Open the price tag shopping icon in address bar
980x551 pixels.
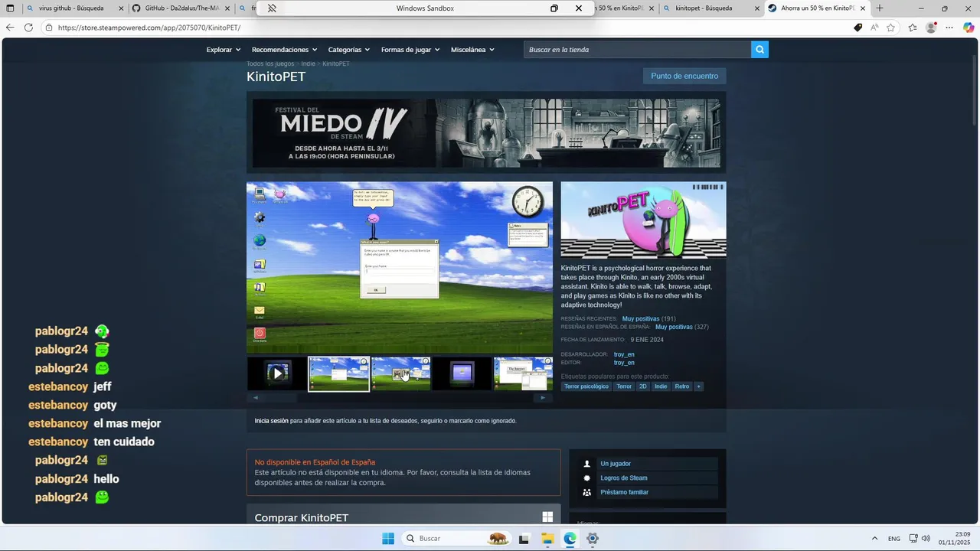pos(858,28)
